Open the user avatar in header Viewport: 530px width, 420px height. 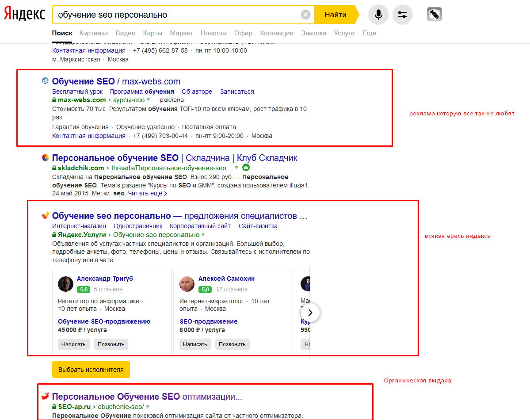[x=434, y=14]
